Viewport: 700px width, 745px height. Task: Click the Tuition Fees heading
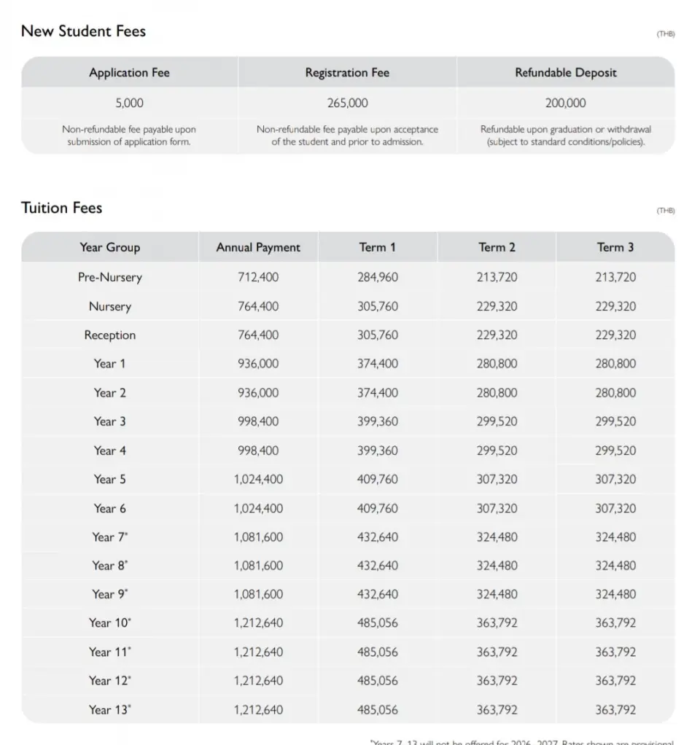(x=61, y=208)
